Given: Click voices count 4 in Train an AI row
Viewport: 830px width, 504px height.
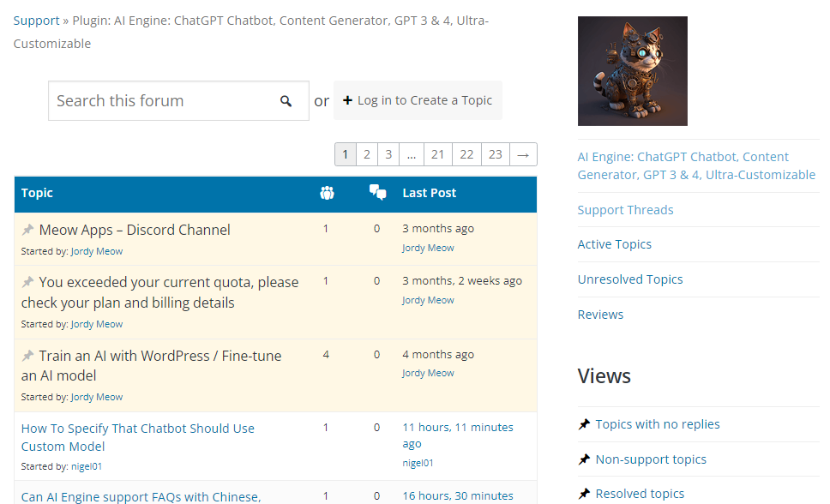Looking at the screenshot, I should coord(326,354).
